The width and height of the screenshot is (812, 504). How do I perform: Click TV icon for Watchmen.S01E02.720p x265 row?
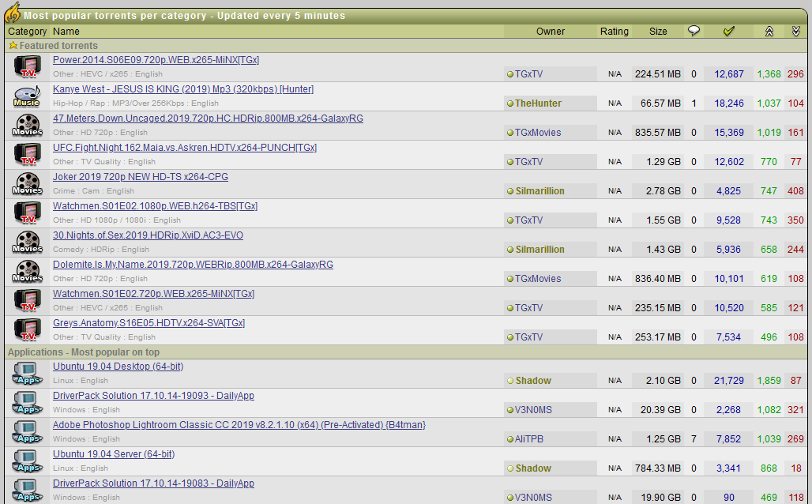27,302
